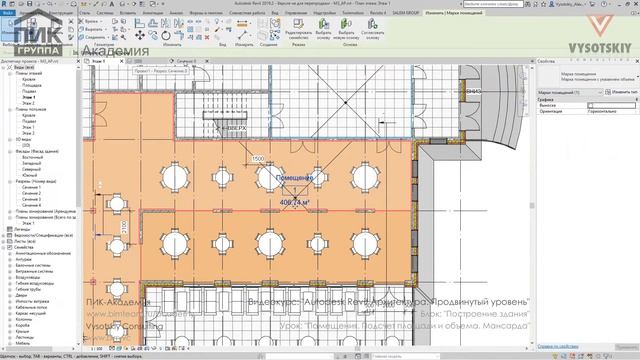Collapse the Планы потолков tree node
This screenshot has width=640, height=360.
(10, 109)
